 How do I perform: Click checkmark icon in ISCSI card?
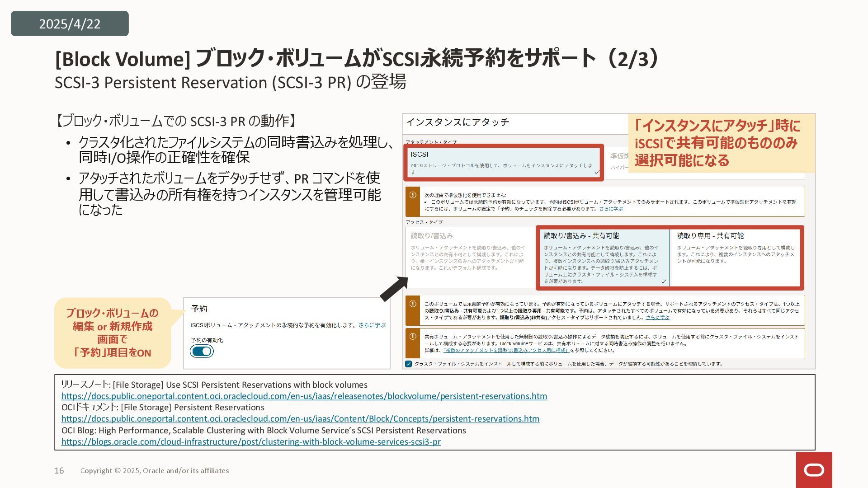597,172
